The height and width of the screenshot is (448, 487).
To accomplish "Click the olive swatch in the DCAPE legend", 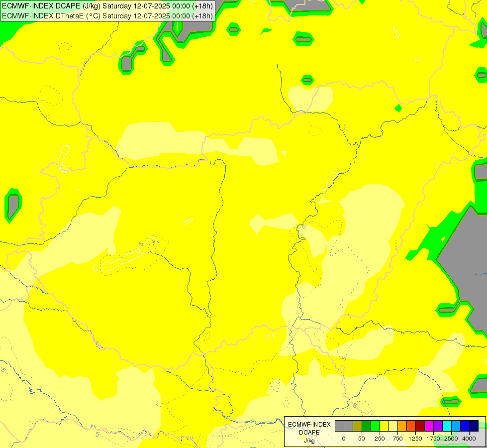I will pos(358,426).
